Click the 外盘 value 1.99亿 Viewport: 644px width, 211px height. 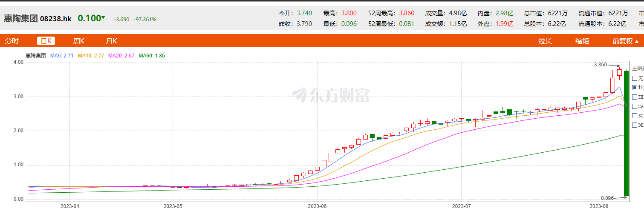pyautogui.click(x=504, y=24)
